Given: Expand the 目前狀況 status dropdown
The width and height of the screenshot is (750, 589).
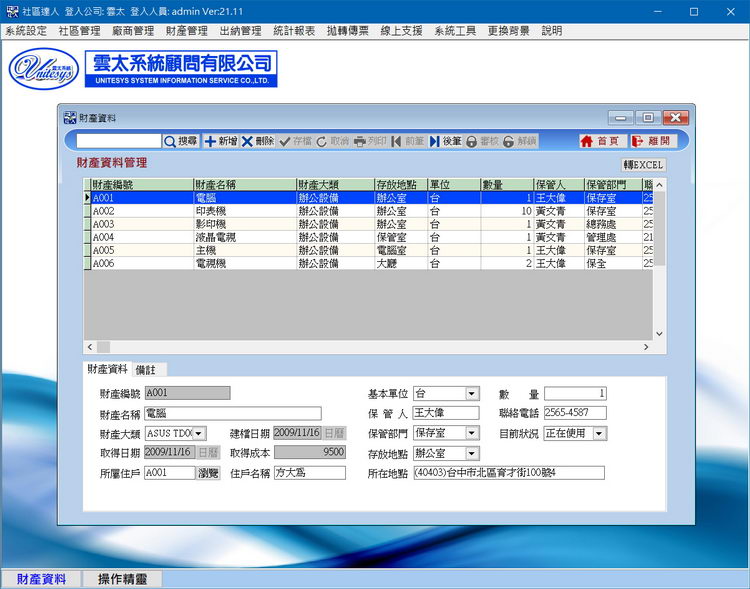Looking at the screenshot, I should (599, 433).
